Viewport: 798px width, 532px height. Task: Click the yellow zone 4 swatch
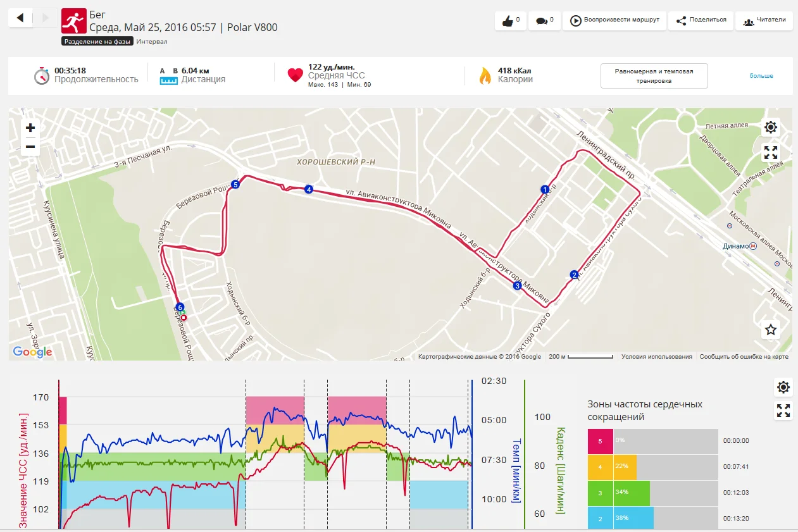tap(600, 467)
